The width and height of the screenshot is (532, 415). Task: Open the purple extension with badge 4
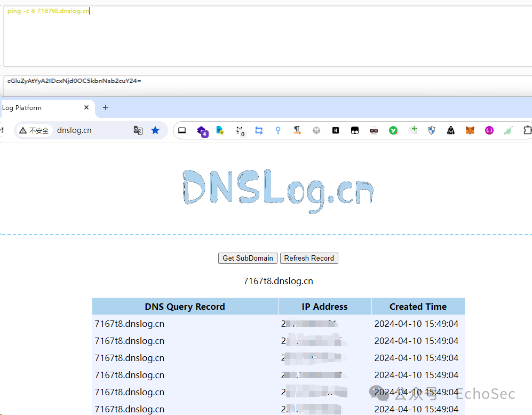[202, 131]
